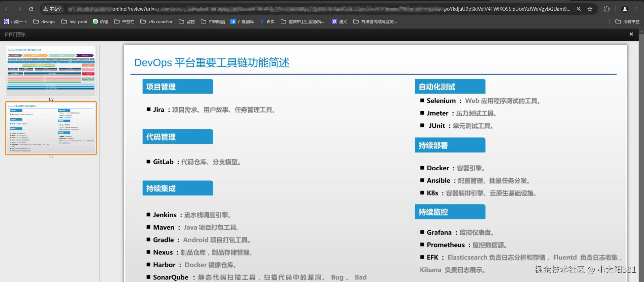Screen dimensions: 644x282
Task: Close the PPT预览 panel with X
Action: 631,34
